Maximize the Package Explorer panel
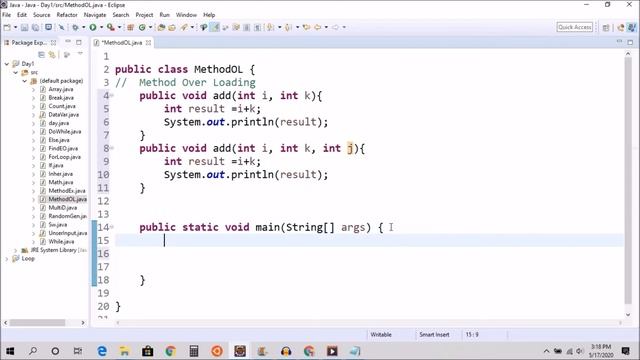 79,42
